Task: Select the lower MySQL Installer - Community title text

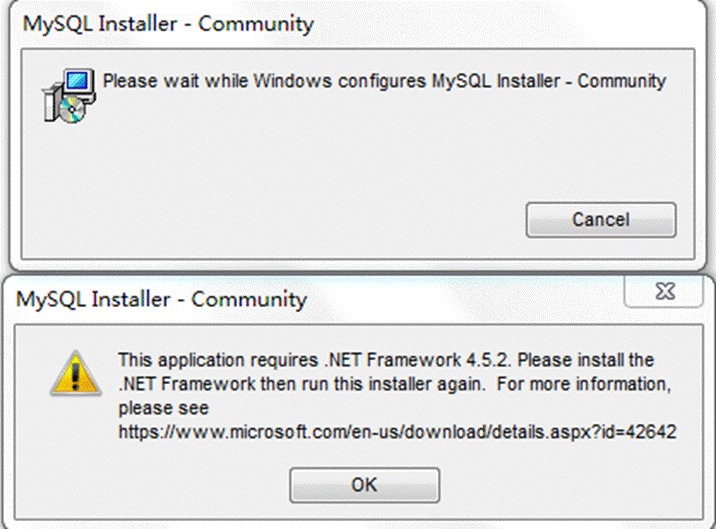Action: (x=161, y=300)
